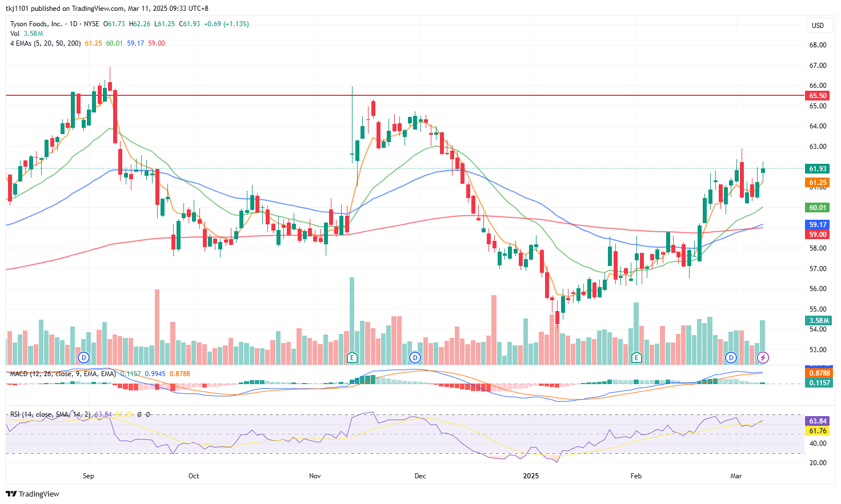
Task: Click 53.00 on the price scale
Action: [818, 350]
